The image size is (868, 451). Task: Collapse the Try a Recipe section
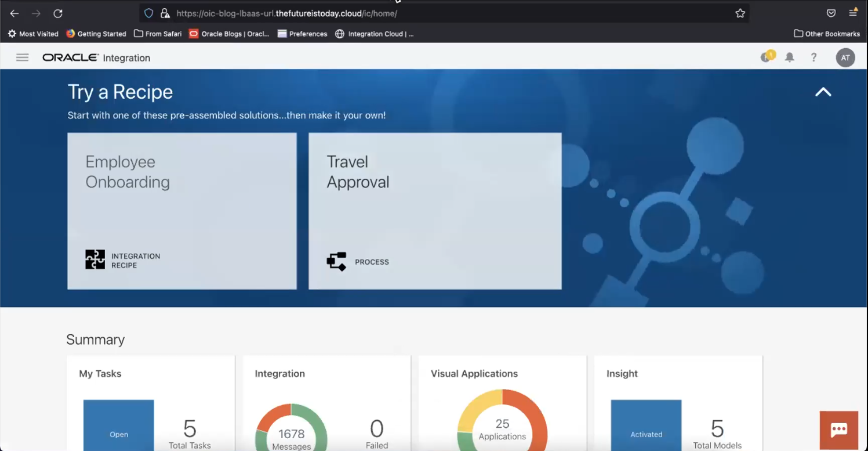[x=823, y=92]
